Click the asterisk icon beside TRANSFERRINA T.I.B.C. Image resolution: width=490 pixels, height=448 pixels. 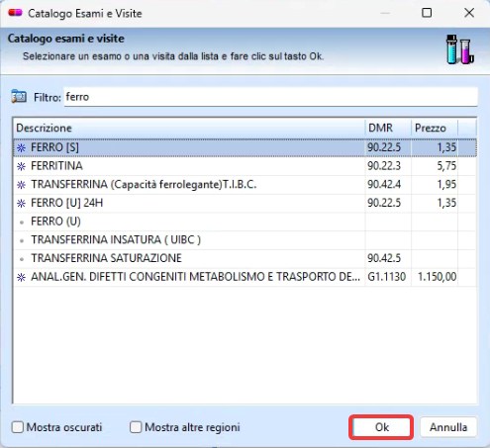coord(21,185)
